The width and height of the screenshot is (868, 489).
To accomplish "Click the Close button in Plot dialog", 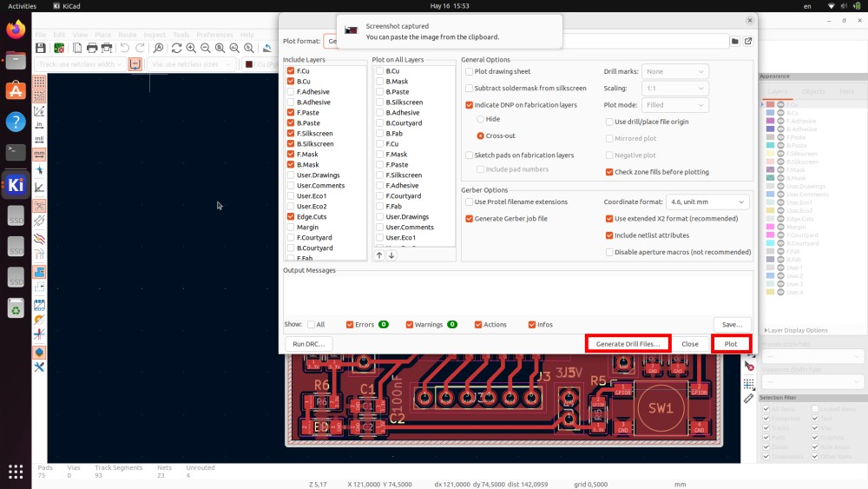I will (690, 344).
